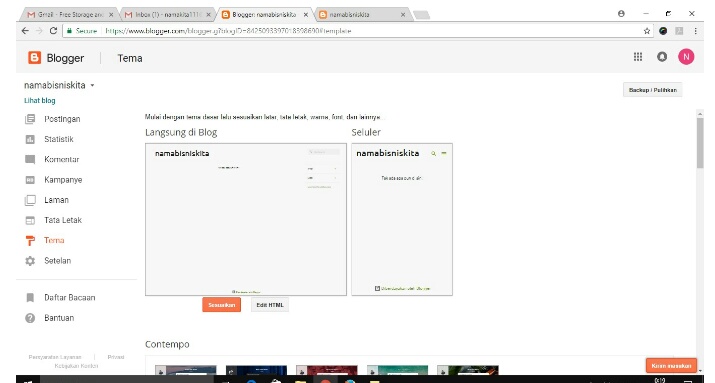Switch to Gmail Free Storage tab
Viewport: 715px width, 383px height.
coord(70,15)
